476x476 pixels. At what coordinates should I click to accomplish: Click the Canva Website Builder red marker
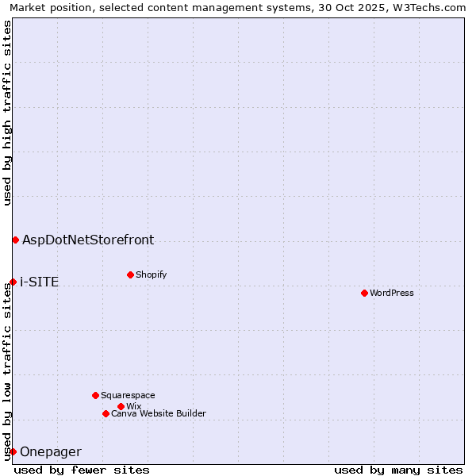pos(106,413)
